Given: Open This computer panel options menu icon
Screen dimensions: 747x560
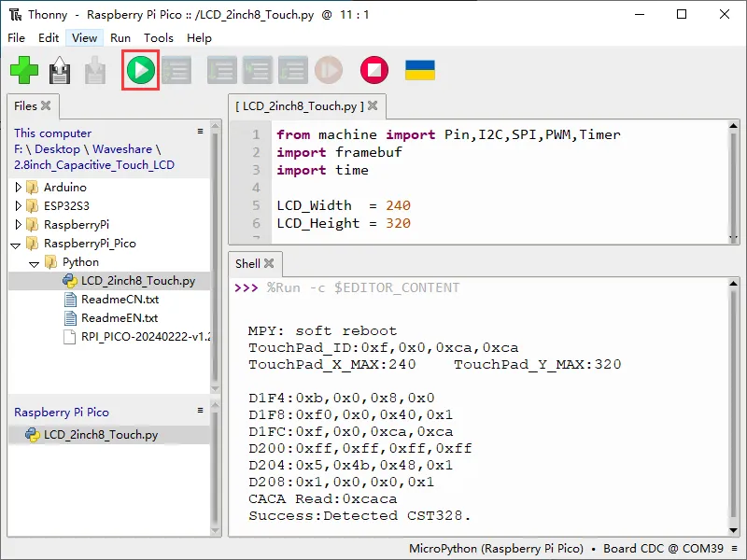Looking at the screenshot, I should tap(200, 131).
